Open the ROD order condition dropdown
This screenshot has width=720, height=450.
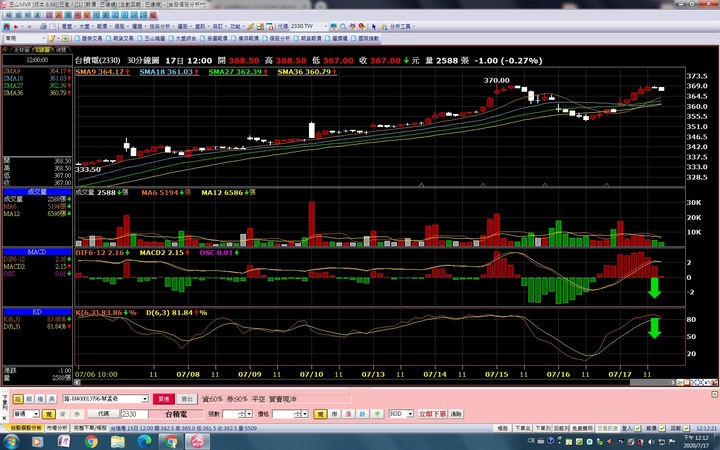[410, 414]
